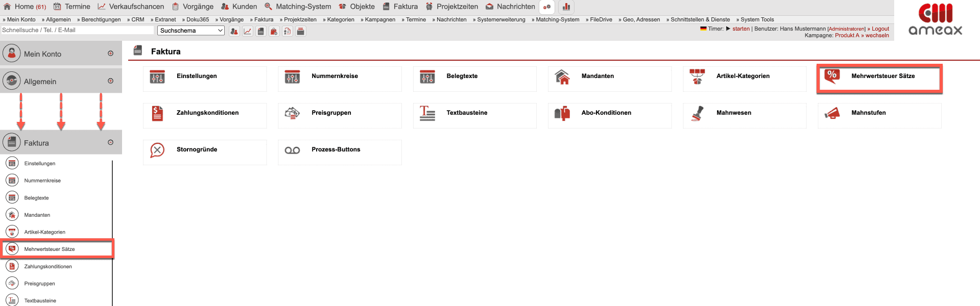The width and height of the screenshot is (980, 306).
Task: Click the Mehrwertsteuer Sätze percent icon
Action: (832, 76)
